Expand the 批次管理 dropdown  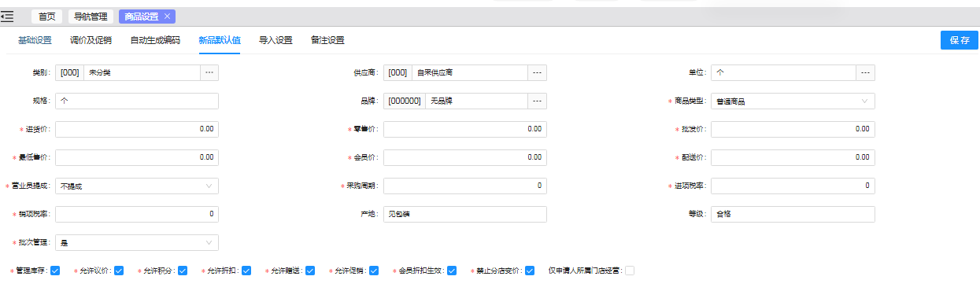[x=137, y=242]
